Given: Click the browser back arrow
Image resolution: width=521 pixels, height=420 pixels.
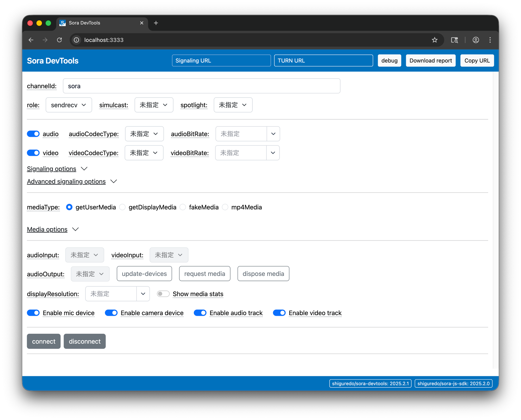Looking at the screenshot, I should click(x=31, y=40).
